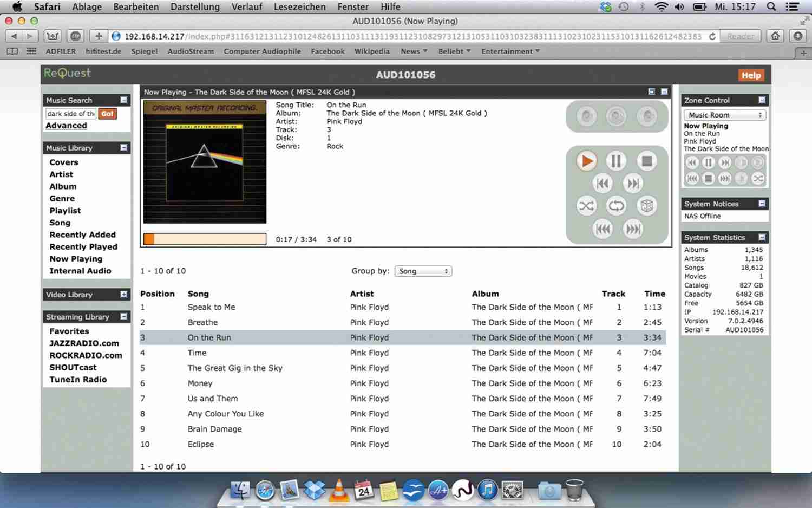
Task: Open the Verlauf menu
Action: [x=247, y=7]
